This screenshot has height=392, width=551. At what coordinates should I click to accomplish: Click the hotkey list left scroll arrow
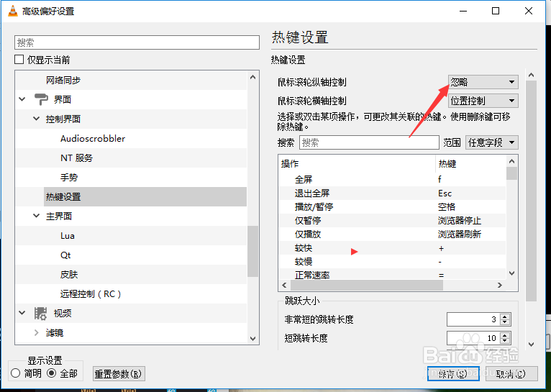284,286
